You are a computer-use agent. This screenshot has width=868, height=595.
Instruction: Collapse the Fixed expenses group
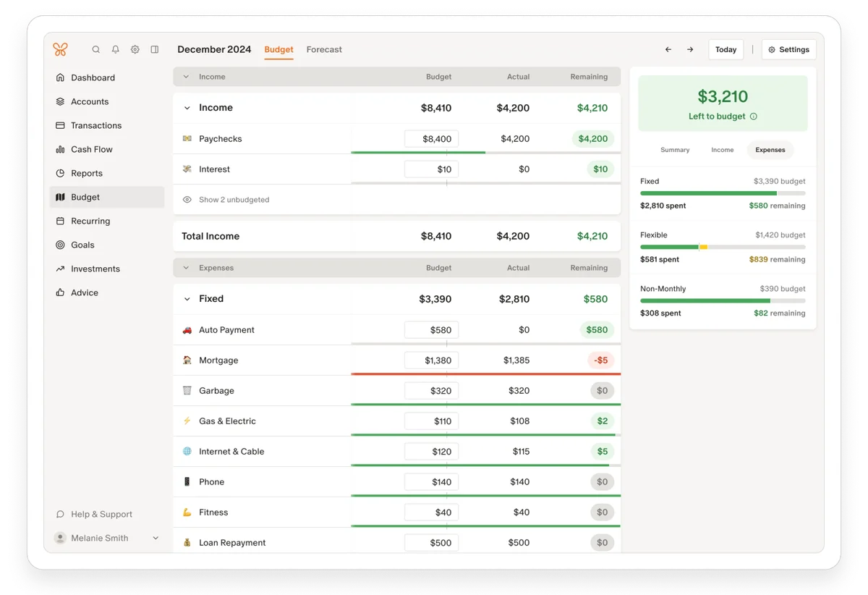187,298
